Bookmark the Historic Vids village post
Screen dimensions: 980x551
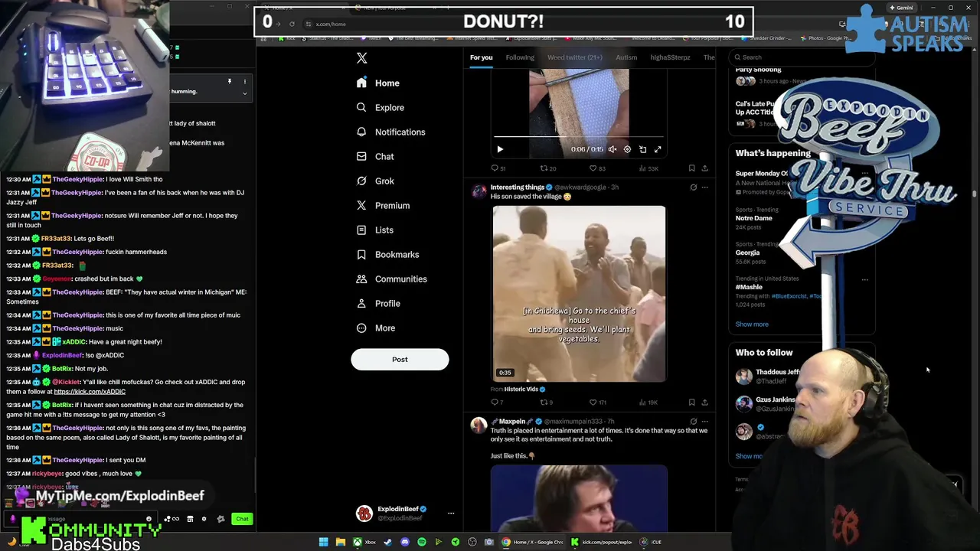click(x=691, y=402)
